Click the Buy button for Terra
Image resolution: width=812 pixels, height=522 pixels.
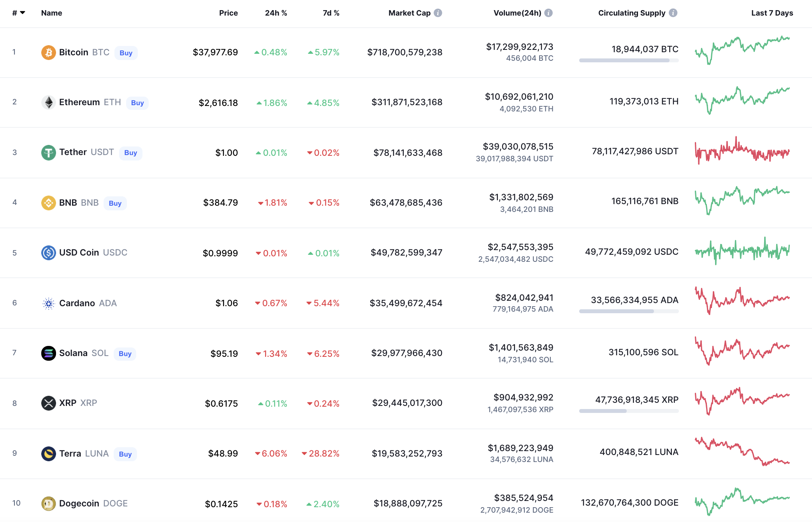(x=125, y=454)
